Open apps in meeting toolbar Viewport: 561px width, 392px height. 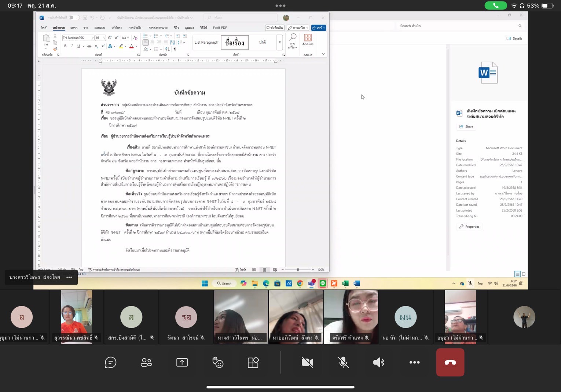pos(253,362)
